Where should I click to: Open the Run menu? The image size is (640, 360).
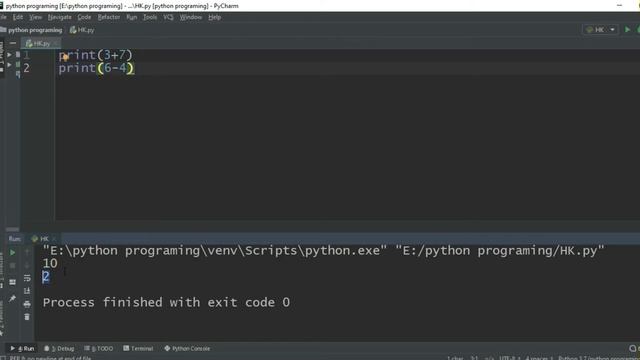click(131, 17)
